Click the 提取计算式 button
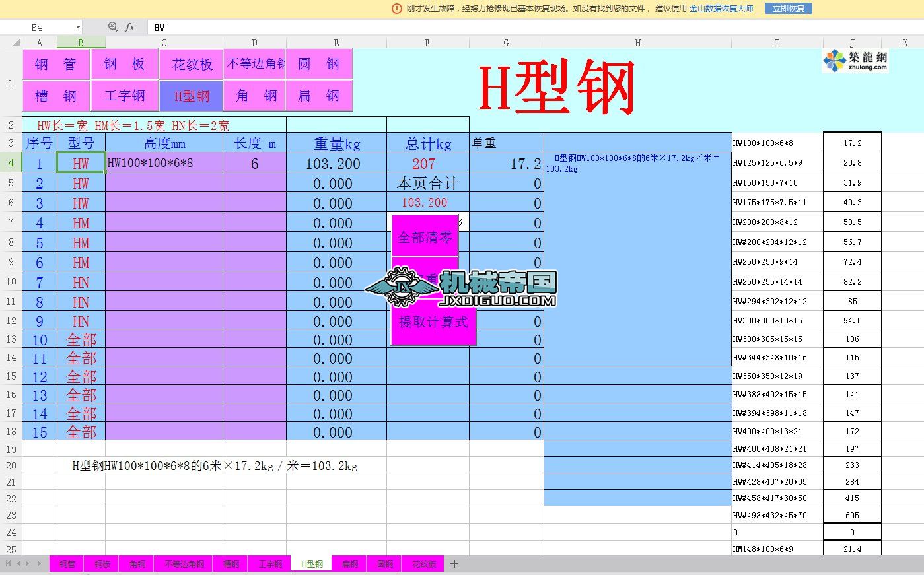This screenshot has height=575, width=924. (x=433, y=322)
